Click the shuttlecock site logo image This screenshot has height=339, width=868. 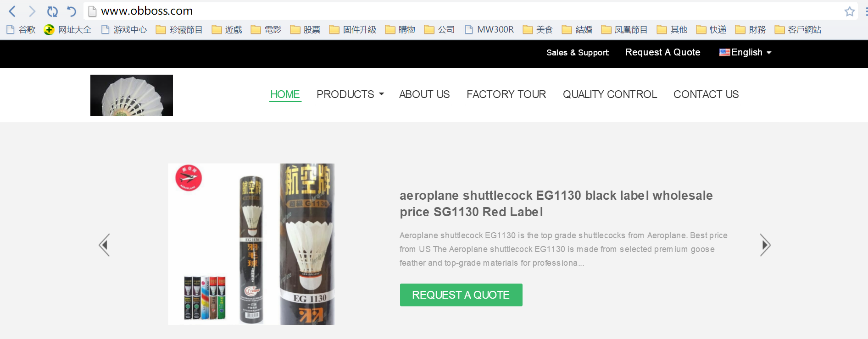click(x=132, y=95)
